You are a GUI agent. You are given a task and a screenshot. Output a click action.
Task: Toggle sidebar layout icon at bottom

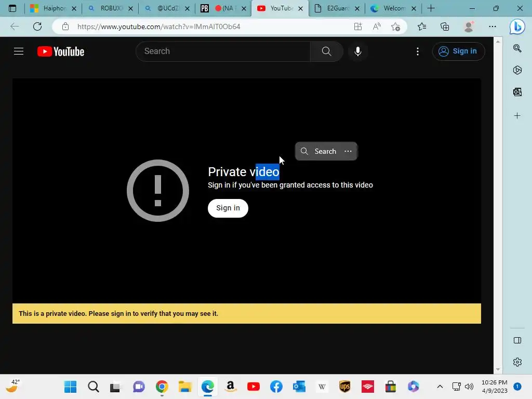click(x=517, y=340)
